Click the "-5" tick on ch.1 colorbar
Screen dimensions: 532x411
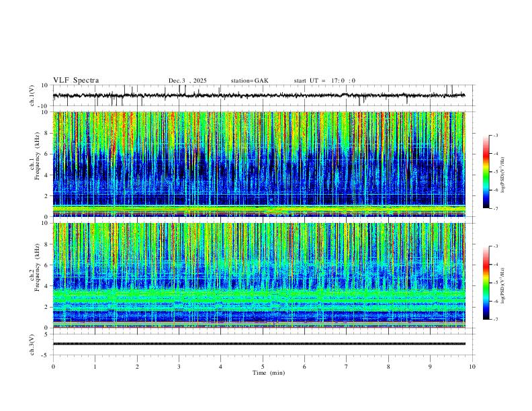(x=496, y=172)
